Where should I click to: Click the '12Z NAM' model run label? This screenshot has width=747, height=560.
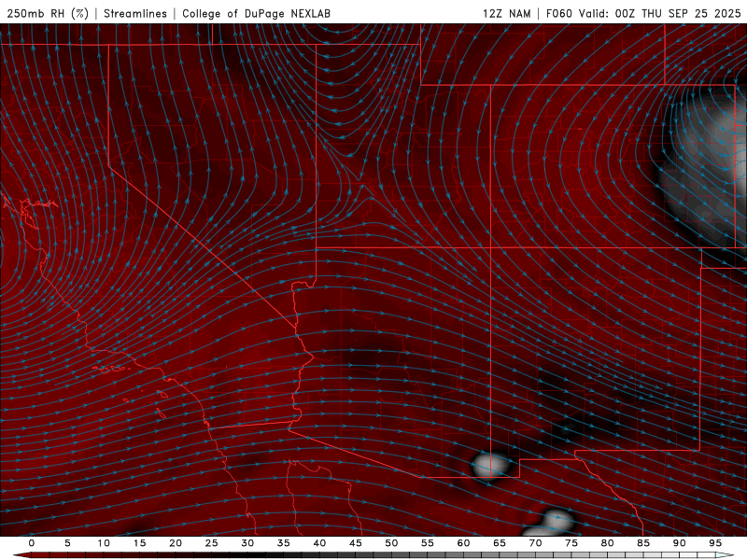pyautogui.click(x=506, y=13)
